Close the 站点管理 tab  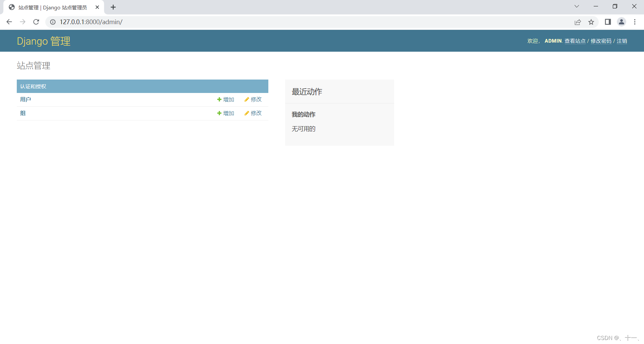97,7
